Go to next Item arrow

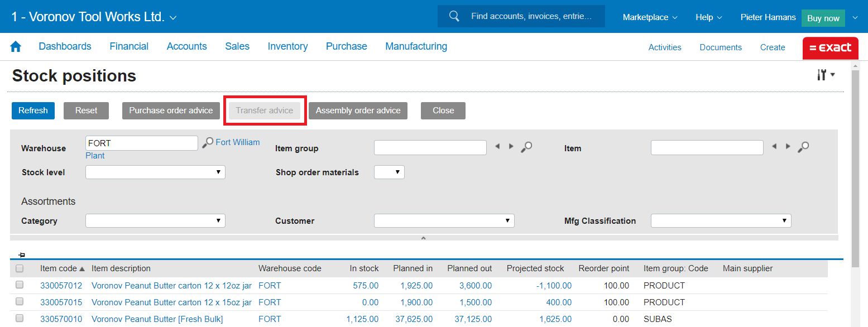click(x=788, y=147)
